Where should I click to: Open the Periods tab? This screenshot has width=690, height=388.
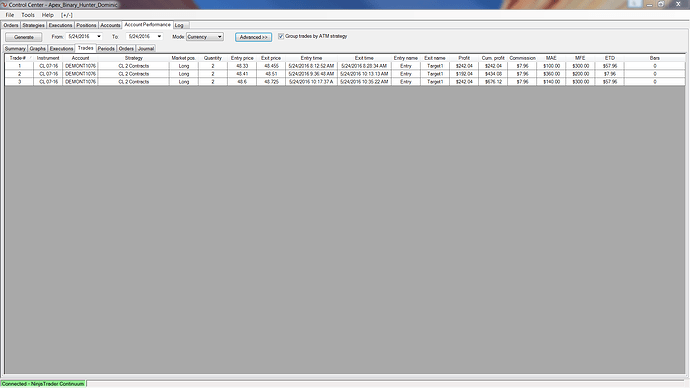pos(106,49)
